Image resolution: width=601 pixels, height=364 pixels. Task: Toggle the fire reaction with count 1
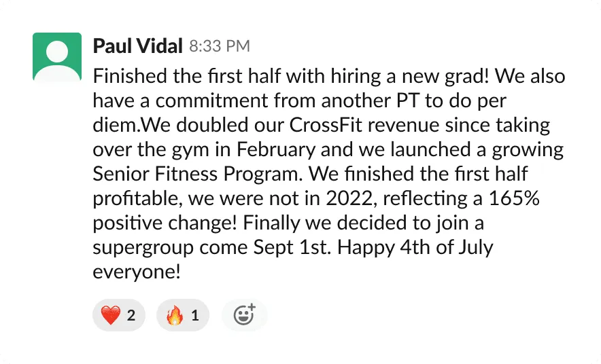coord(183,315)
